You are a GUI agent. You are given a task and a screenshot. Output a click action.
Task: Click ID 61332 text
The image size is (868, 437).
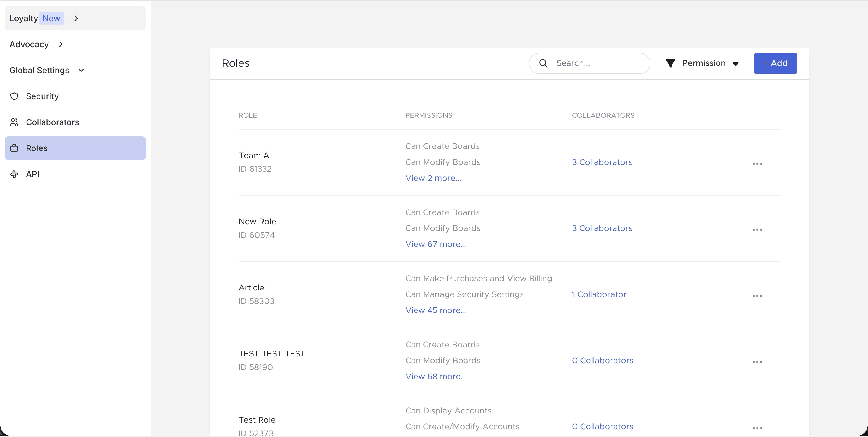click(x=255, y=169)
